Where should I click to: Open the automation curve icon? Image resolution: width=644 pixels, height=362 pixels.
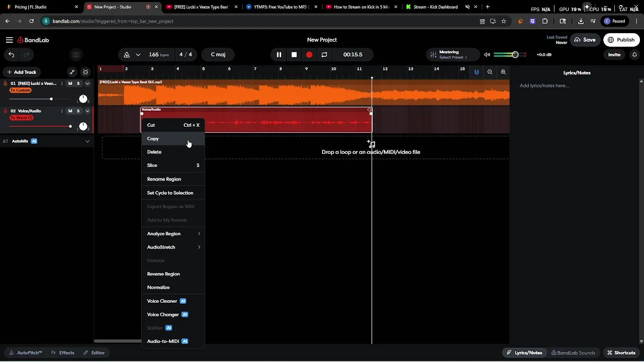click(x=72, y=72)
